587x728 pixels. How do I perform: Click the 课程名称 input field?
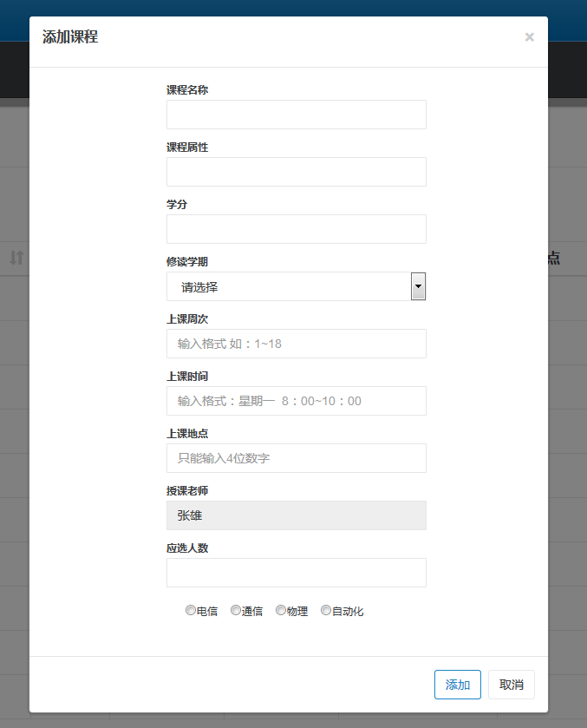point(296,115)
